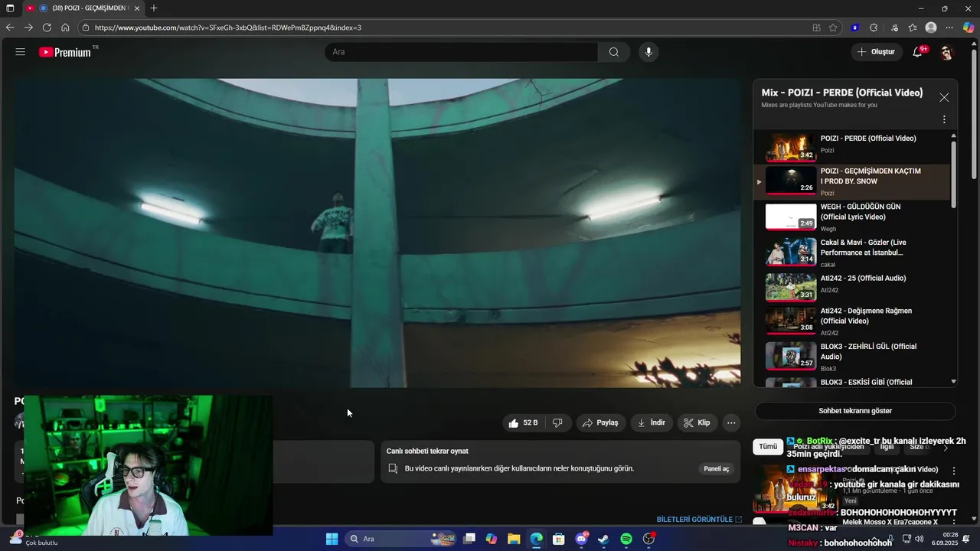Play Ati242 - 25 (Official Audio)
The height and width of the screenshot is (551, 980).
coord(852,288)
